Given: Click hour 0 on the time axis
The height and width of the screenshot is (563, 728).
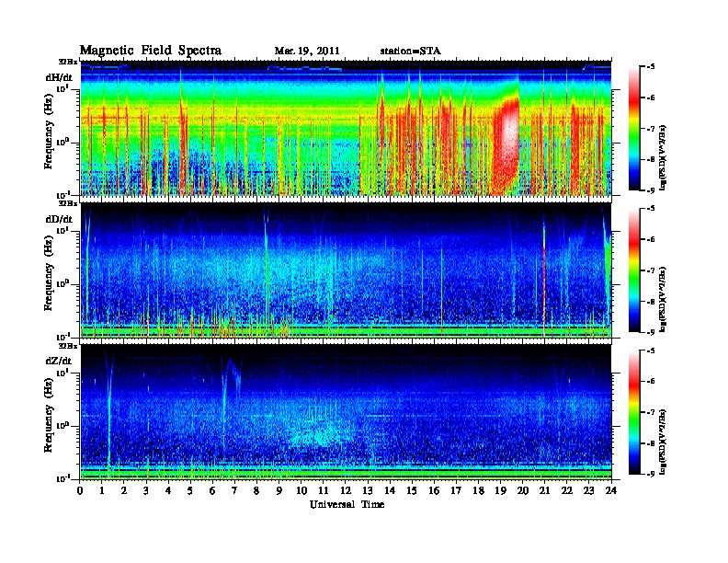Looking at the screenshot, I should point(80,490).
